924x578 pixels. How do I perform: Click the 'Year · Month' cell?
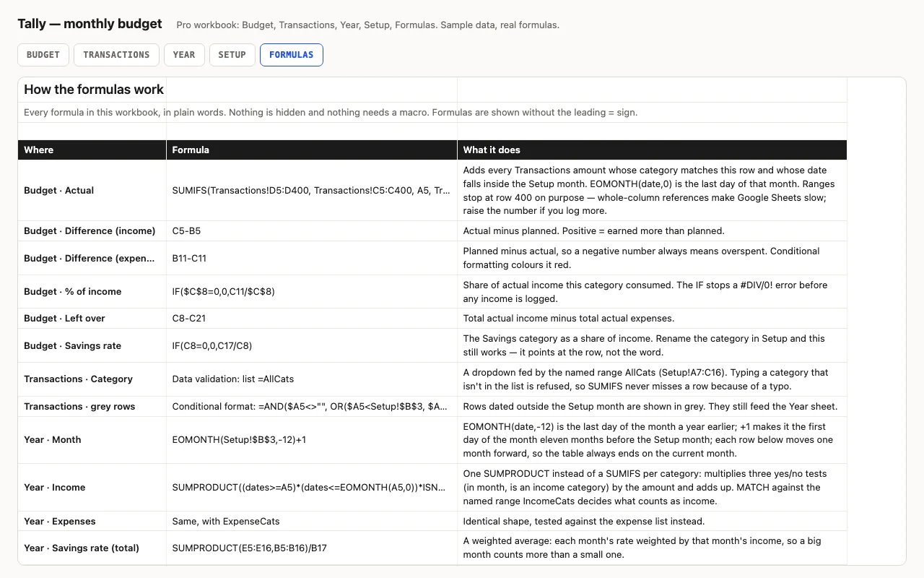coord(92,440)
